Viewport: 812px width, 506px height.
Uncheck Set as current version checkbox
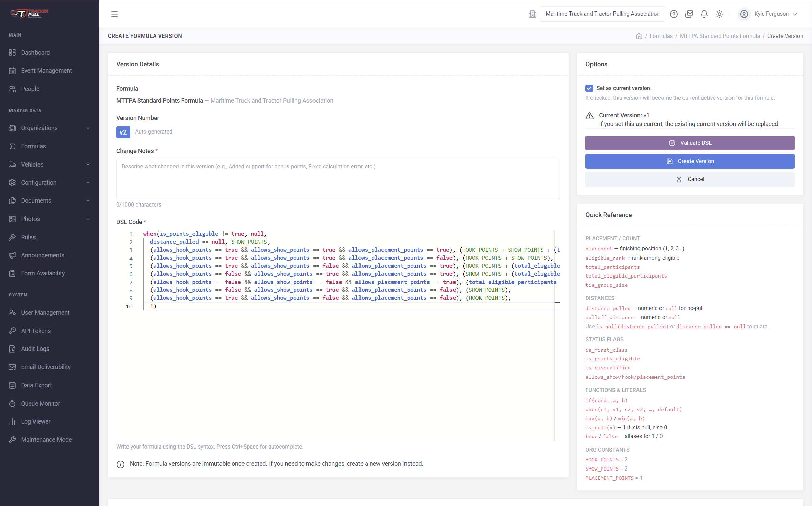(x=589, y=88)
